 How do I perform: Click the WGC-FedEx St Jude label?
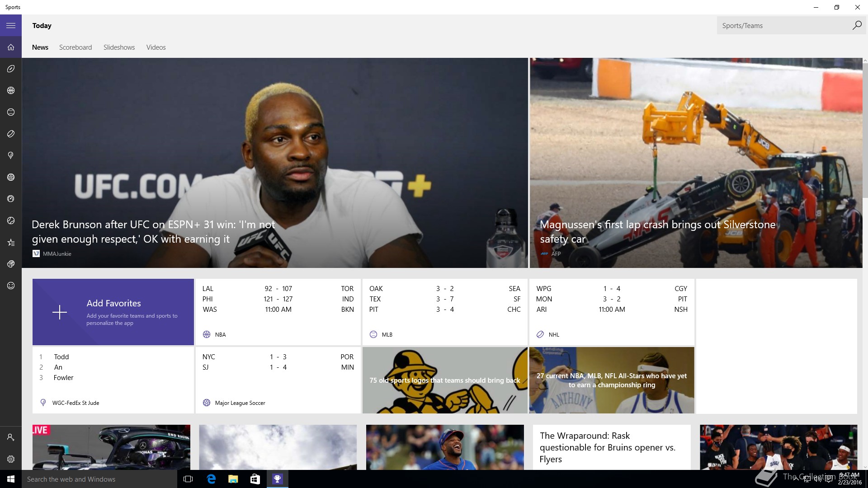[75, 403]
